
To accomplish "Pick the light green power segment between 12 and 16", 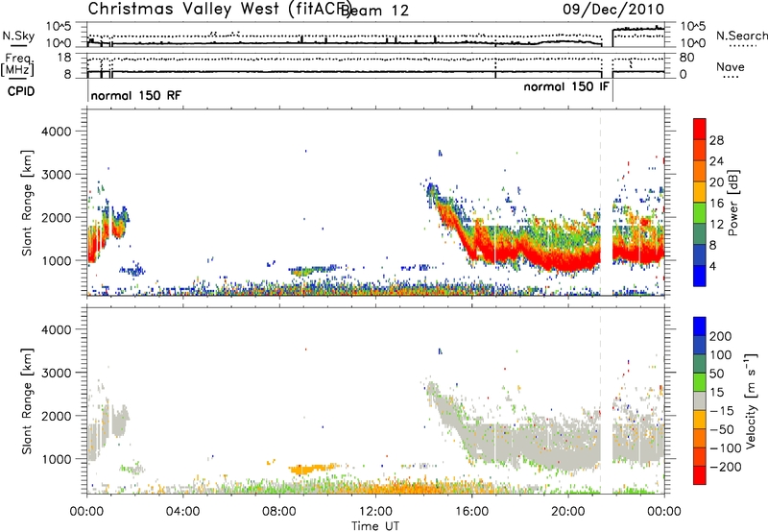I will coord(700,212).
